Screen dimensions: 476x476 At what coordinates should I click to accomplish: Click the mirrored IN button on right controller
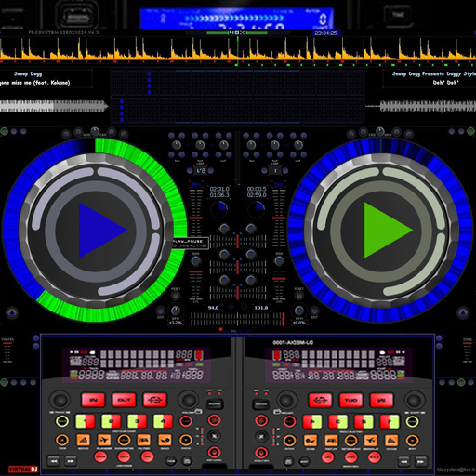(x=381, y=400)
